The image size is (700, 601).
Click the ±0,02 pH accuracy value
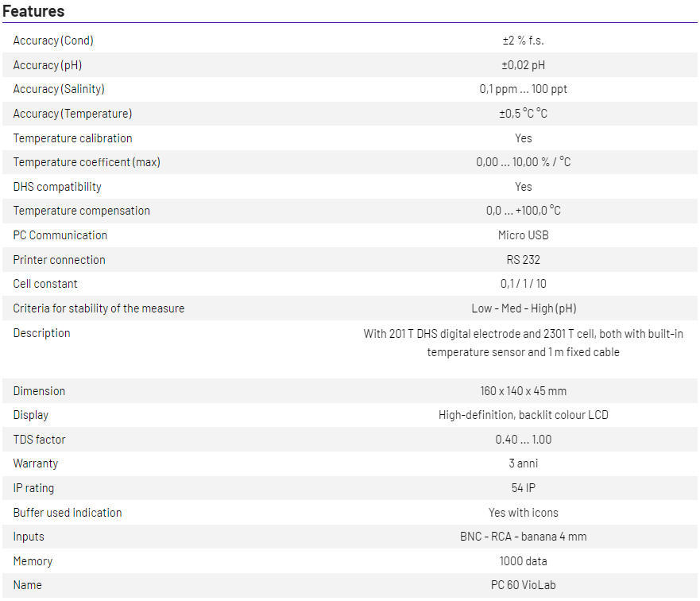pos(523,65)
